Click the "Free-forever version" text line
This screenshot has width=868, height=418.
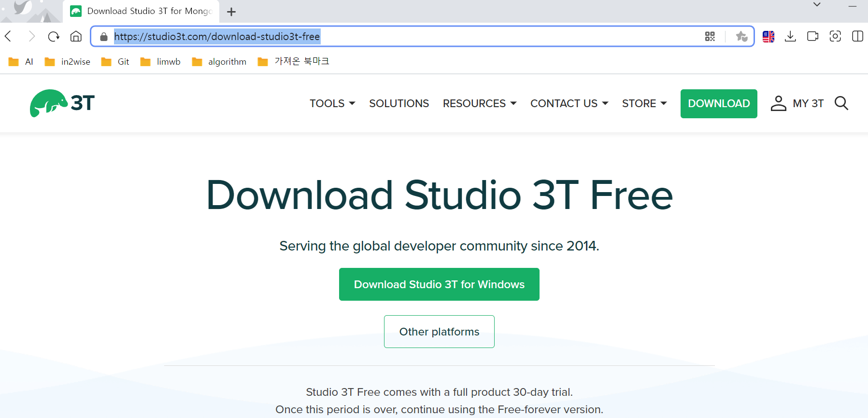point(439,409)
